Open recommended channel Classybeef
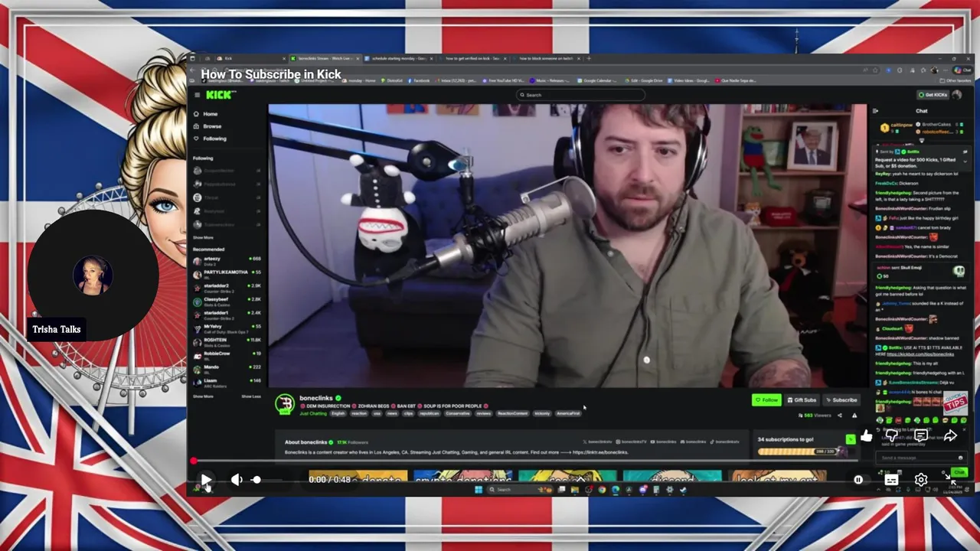980x551 pixels. point(227,301)
